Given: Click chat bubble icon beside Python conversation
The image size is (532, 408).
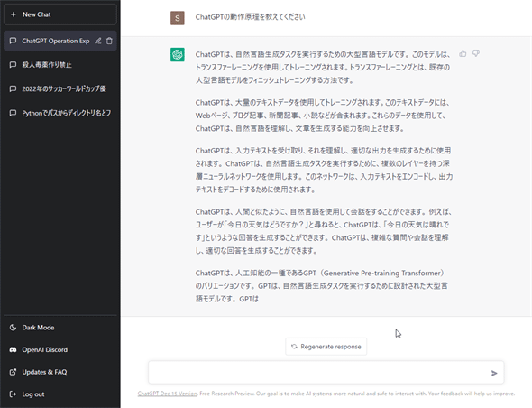Looking at the screenshot, I should click(13, 113).
